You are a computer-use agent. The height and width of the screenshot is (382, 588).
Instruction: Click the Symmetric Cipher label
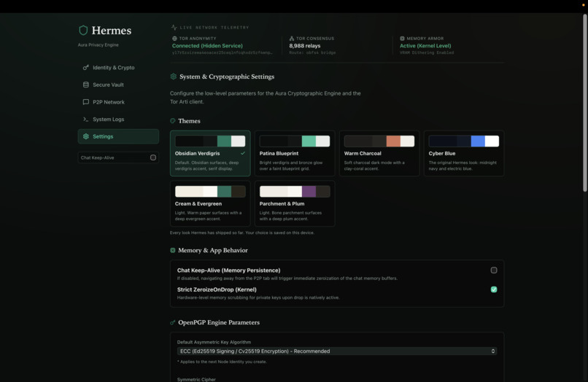click(196, 379)
